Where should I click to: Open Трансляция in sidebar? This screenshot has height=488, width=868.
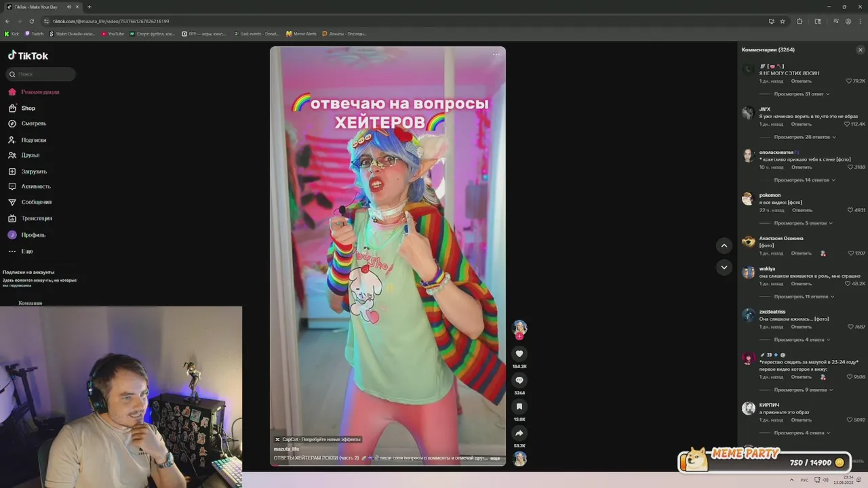(x=30, y=218)
